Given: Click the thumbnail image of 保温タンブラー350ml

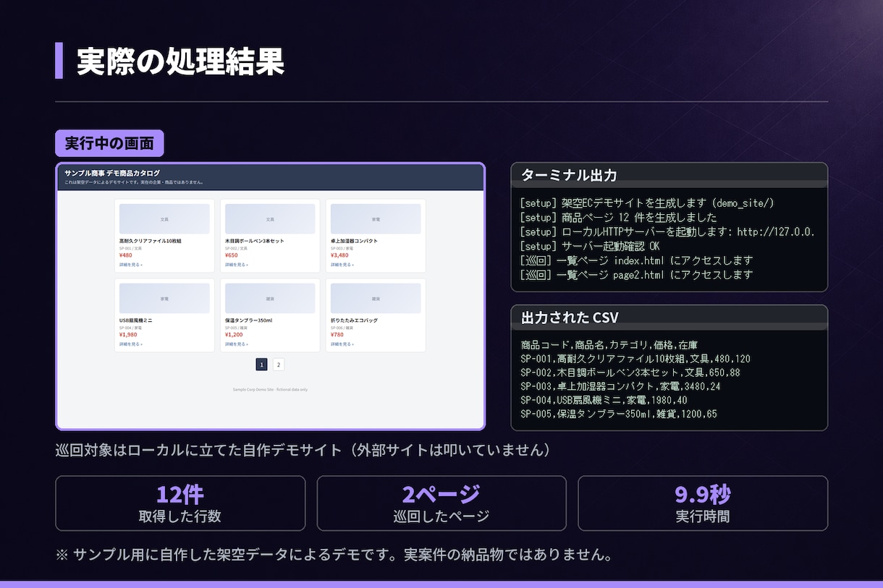Looking at the screenshot, I should click(x=270, y=298).
